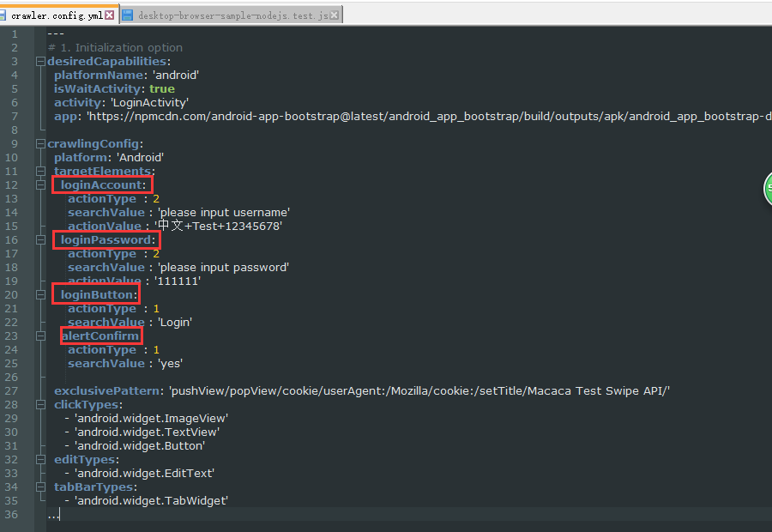Click 'android.widget.ImageView' entry
Image resolution: width=772 pixels, height=532 pixels.
point(151,419)
